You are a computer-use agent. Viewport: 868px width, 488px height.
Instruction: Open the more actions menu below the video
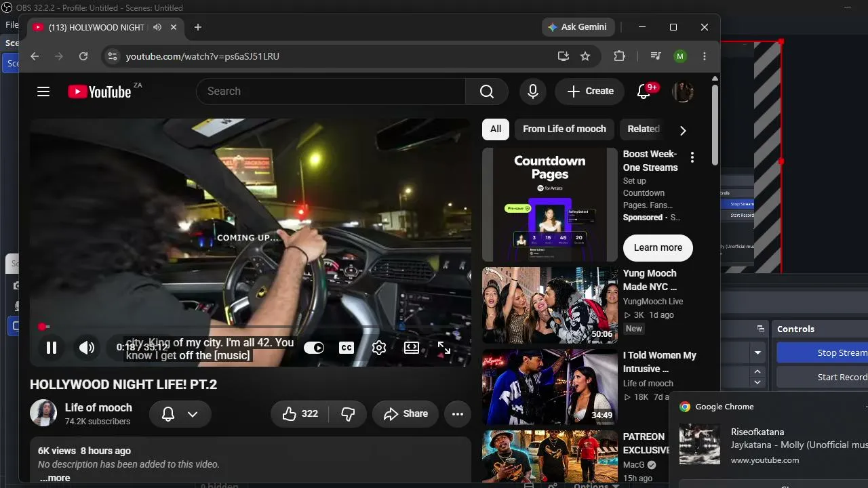(x=458, y=414)
